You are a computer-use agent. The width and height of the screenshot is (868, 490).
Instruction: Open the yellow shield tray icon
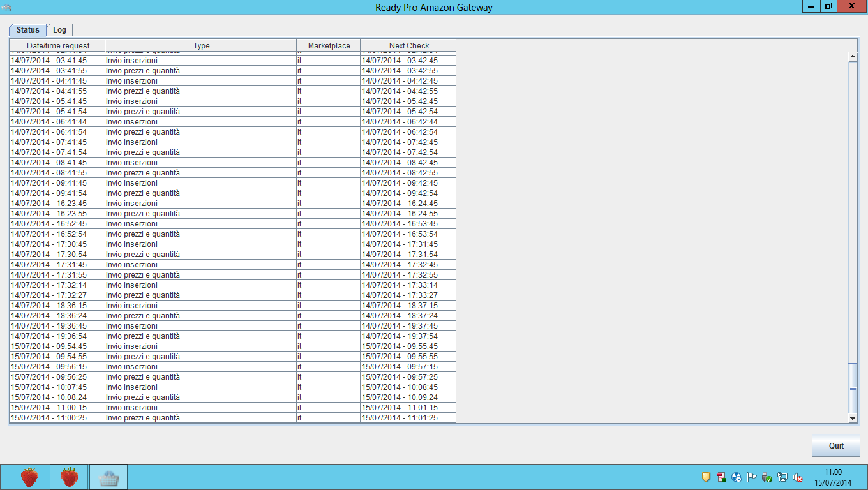point(706,477)
